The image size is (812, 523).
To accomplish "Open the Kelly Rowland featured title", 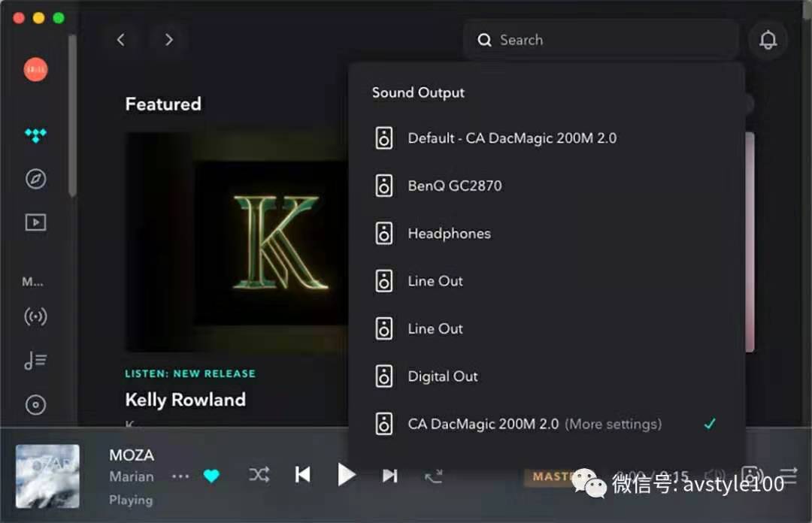I will pyautogui.click(x=186, y=400).
